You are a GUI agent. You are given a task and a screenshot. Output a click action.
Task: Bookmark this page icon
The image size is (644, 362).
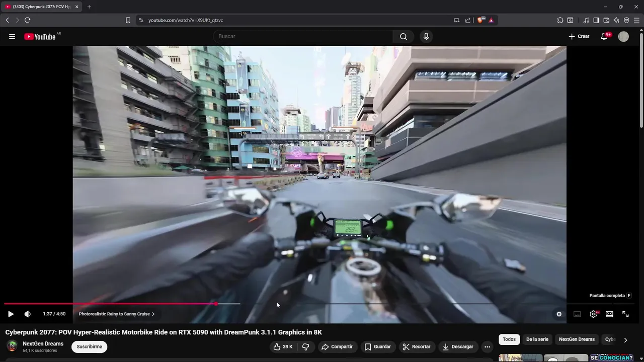pos(128,20)
